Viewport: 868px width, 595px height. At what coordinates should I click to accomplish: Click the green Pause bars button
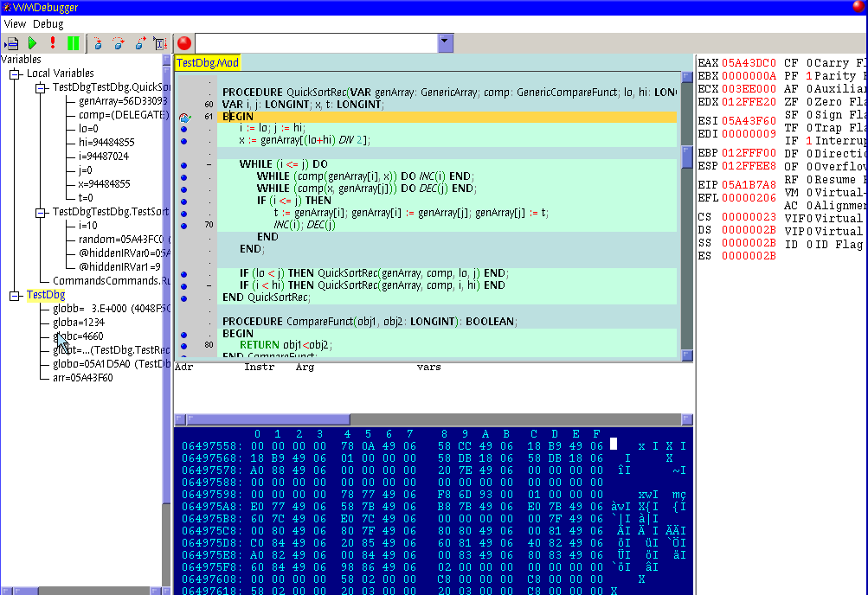(x=73, y=42)
